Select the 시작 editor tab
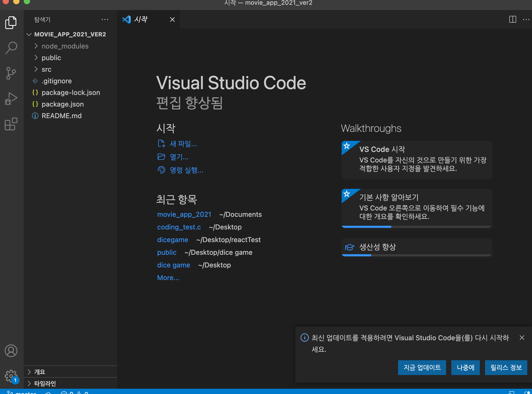The height and width of the screenshot is (394, 532). coord(148,19)
